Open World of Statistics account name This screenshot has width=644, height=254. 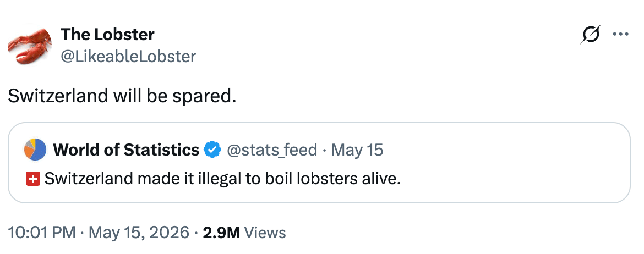pyautogui.click(x=126, y=150)
